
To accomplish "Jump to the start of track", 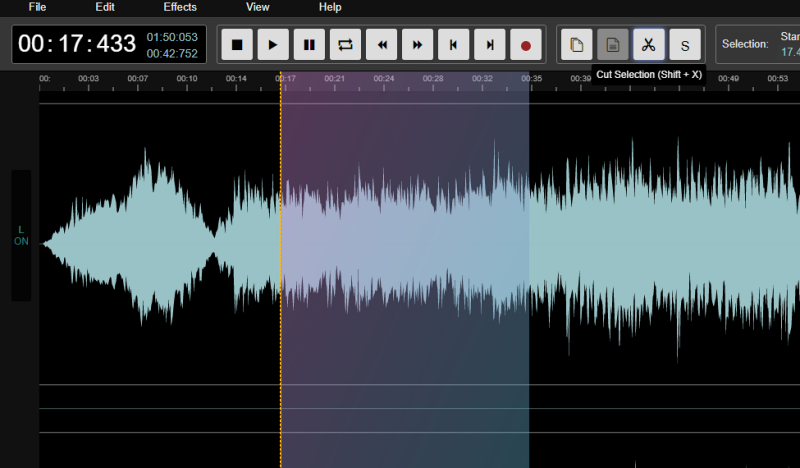I will click(454, 45).
